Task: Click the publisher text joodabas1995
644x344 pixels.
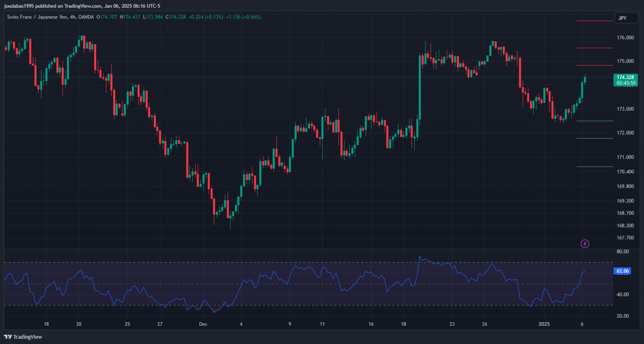Action: click(19, 6)
